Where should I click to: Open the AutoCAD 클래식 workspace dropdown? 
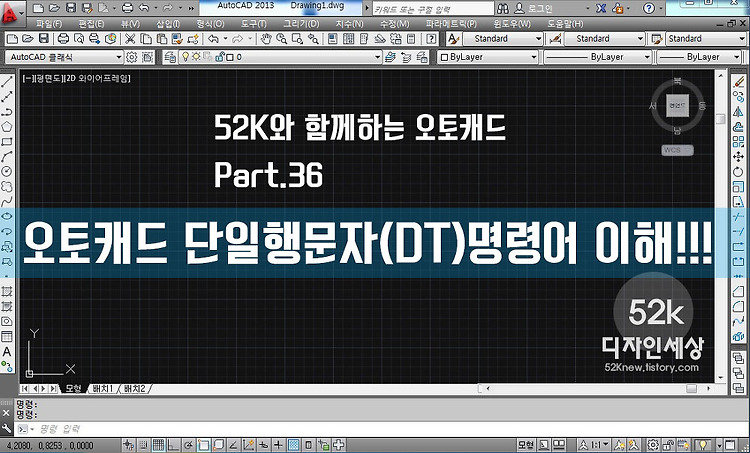64,57
